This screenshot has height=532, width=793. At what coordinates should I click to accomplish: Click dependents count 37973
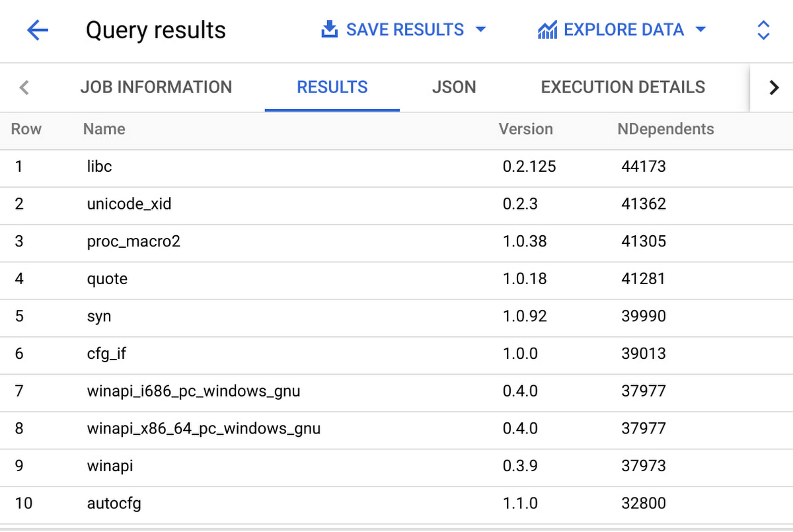(644, 466)
